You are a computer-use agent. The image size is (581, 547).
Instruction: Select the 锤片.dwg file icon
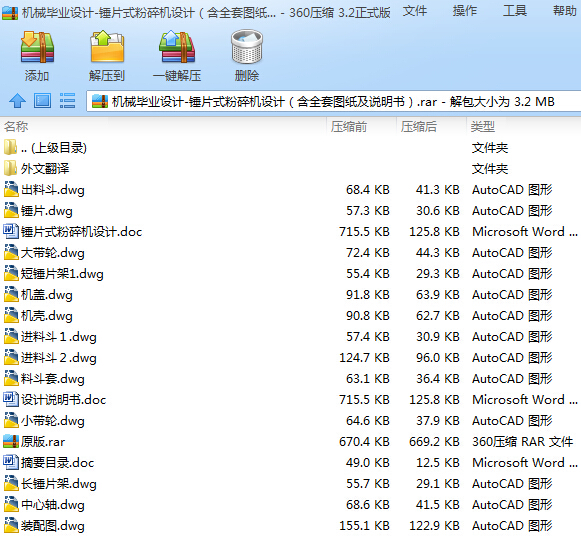click(11, 210)
